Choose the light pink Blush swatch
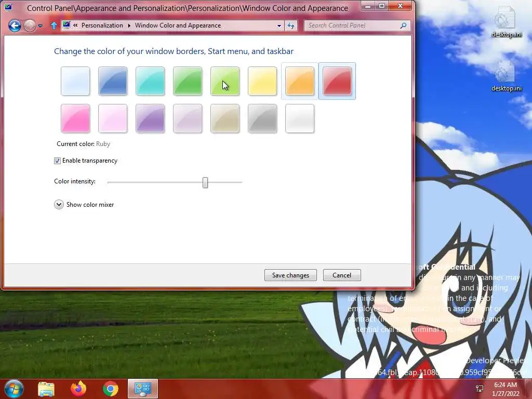The width and height of the screenshot is (532, 399). (113, 118)
